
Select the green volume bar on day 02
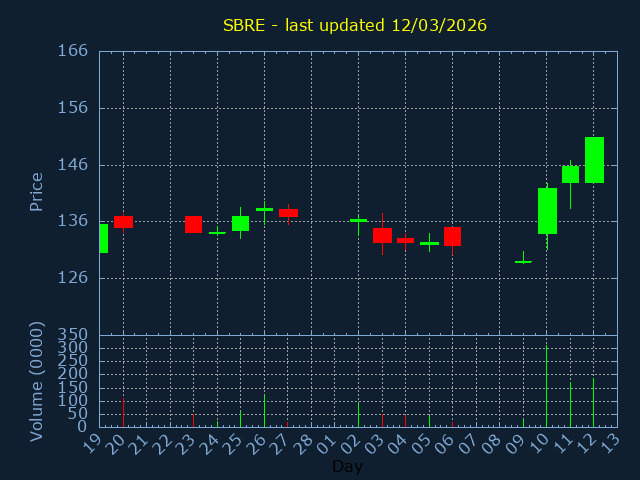(x=358, y=414)
